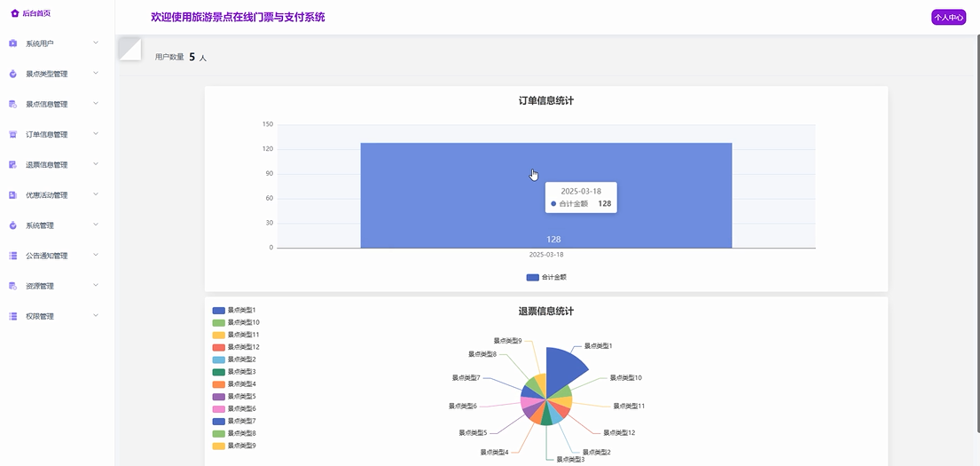Click the 退票信息统计 chart title
Screen dimensions: 980x466
[x=546, y=311]
